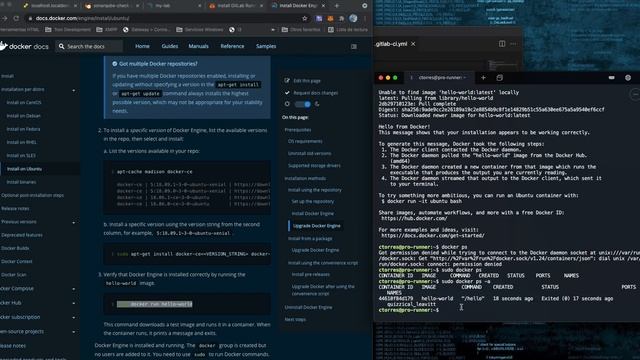This screenshot has height=360, width=640.
Task: Click terminal tab overview icon
Action: coord(500,78)
